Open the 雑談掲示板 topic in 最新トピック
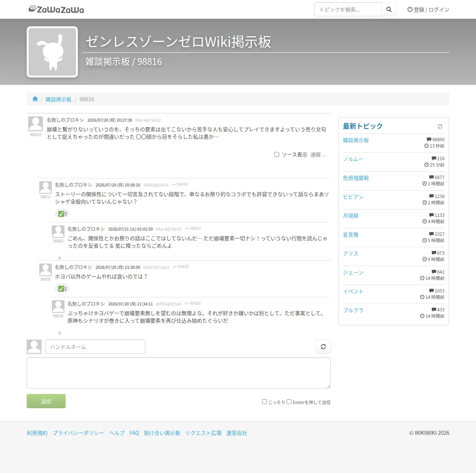The image size is (476, 473). tap(356, 140)
